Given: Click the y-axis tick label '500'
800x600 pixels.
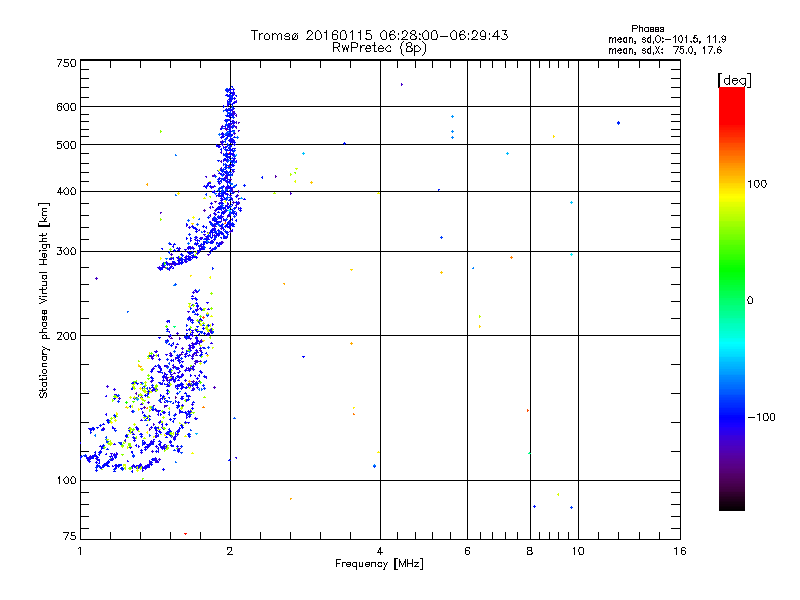Looking at the screenshot, I should pos(66,145).
